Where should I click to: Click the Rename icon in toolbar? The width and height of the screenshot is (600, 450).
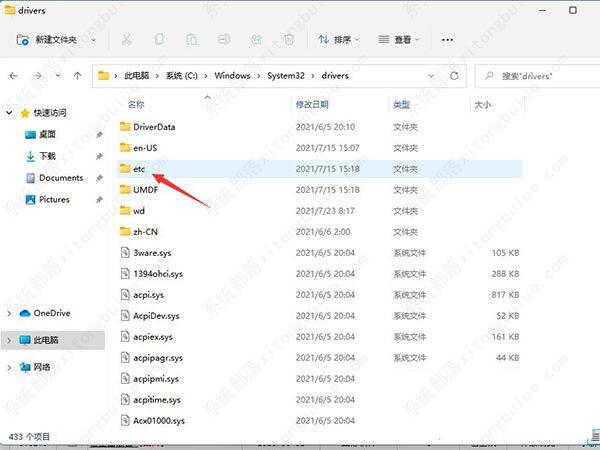tap(223, 40)
